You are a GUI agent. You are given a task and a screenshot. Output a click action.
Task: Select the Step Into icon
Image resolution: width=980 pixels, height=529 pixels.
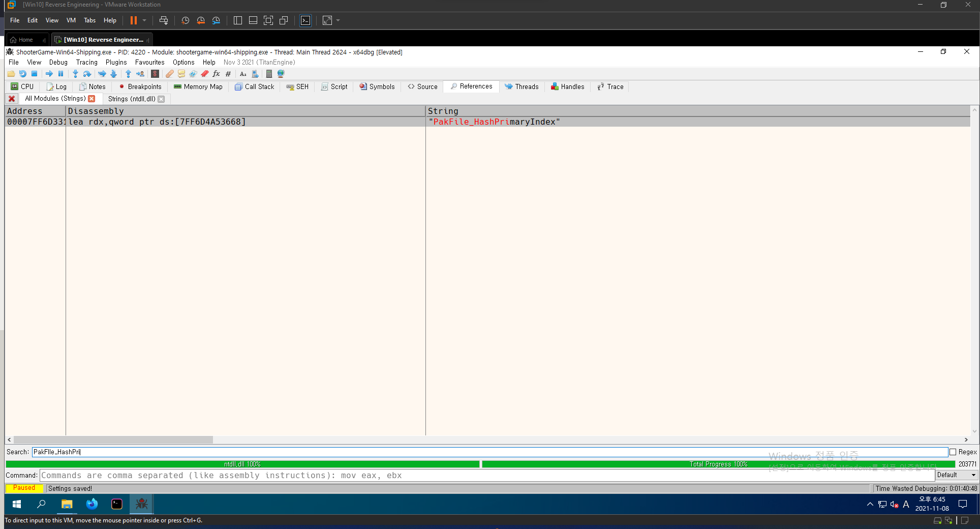click(x=75, y=74)
